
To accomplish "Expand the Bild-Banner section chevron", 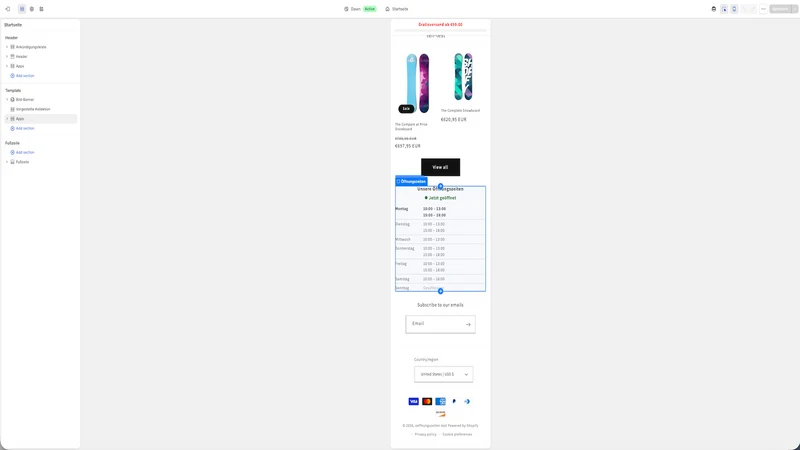I will [7, 99].
